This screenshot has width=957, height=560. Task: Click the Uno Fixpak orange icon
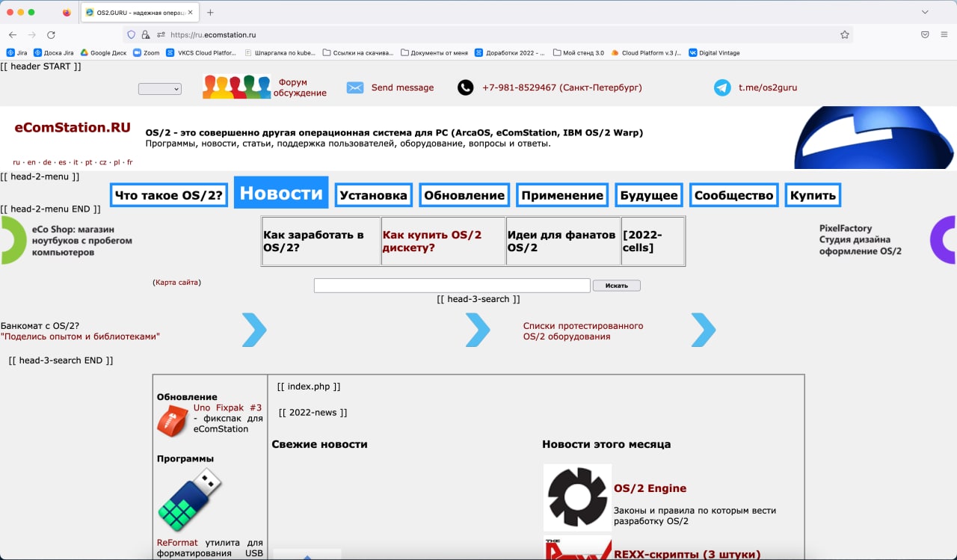coord(172,421)
